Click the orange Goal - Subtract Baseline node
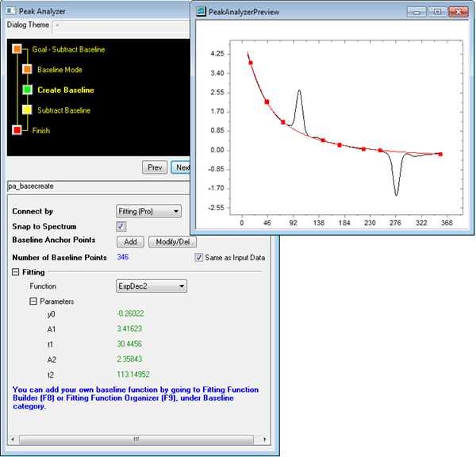The height and width of the screenshot is (457, 476). click(x=17, y=50)
